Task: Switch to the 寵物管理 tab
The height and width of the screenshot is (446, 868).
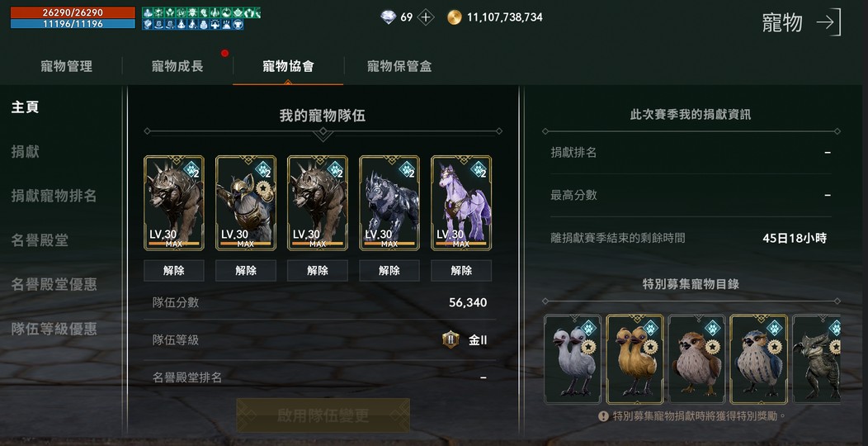Action: click(x=67, y=66)
